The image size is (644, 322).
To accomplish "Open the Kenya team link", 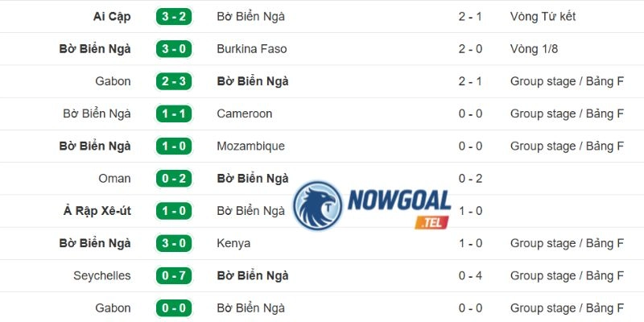I will pos(233,243).
